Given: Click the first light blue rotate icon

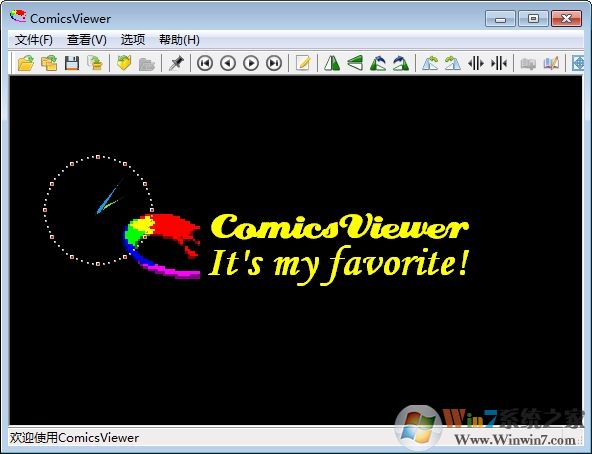Looking at the screenshot, I should (430, 63).
